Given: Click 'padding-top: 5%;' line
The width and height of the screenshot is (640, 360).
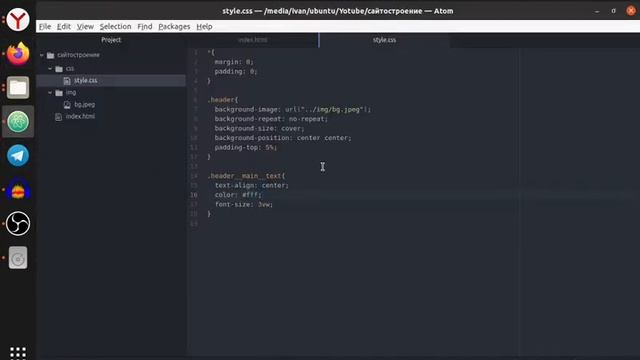Looking at the screenshot, I should pyautogui.click(x=246, y=147).
